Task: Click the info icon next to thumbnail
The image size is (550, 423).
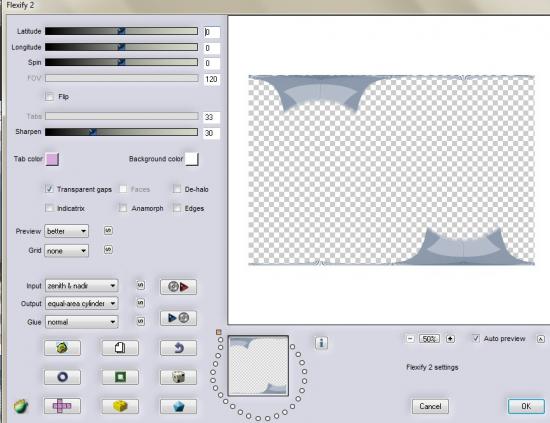Action: pos(321,343)
